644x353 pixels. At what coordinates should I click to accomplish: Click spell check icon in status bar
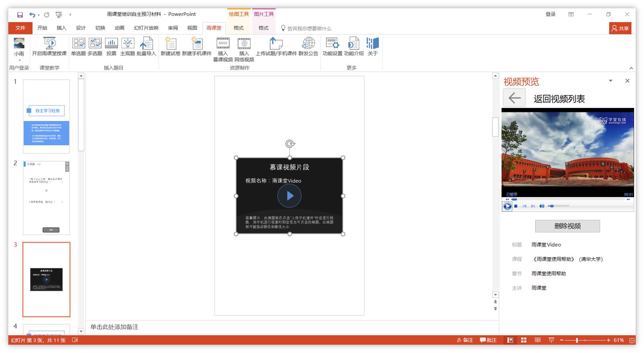coord(75,340)
